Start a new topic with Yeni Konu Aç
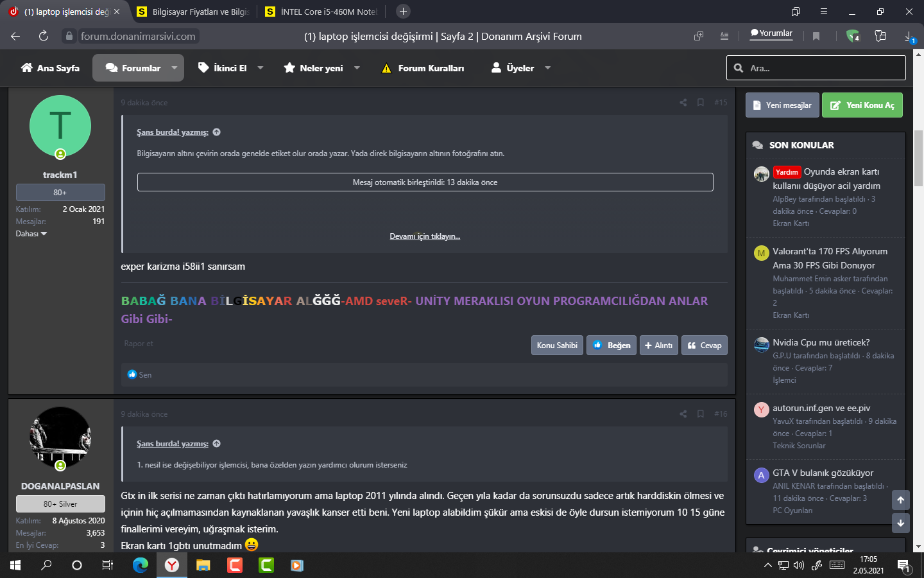Screen dimensions: 924x578 [862, 105]
